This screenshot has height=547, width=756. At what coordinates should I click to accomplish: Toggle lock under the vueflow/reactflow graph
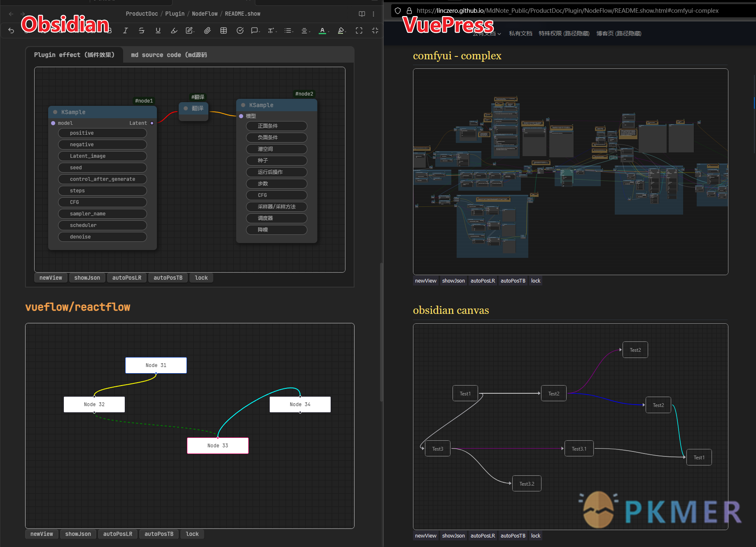[192, 534]
